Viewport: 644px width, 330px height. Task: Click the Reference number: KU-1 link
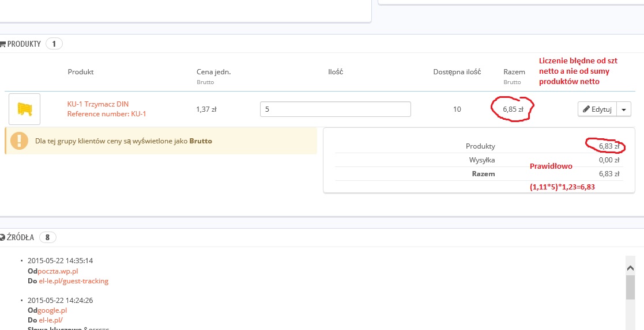coord(106,114)
